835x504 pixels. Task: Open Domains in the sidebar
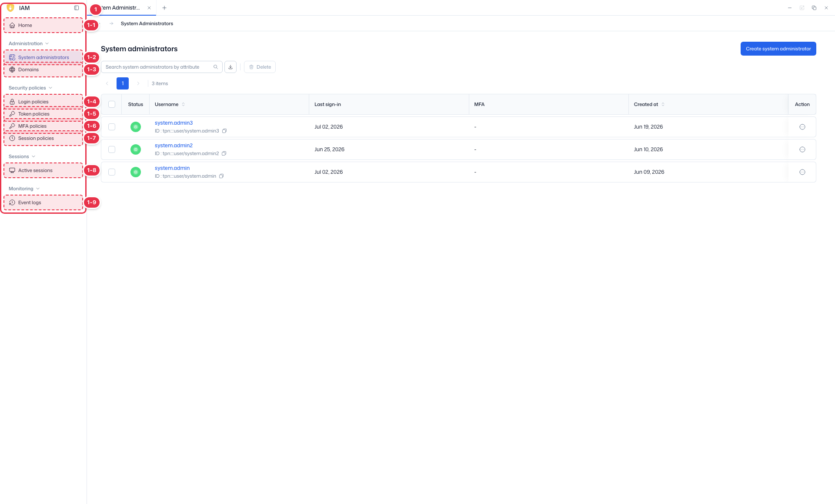coord(43,70)
